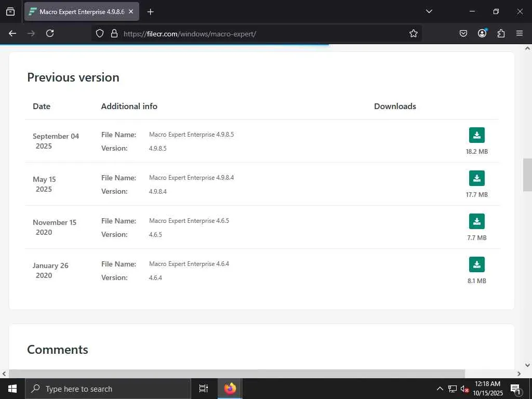Expand the list all tabs chevron
Screen dimensions: 532x399
point(429,11)
